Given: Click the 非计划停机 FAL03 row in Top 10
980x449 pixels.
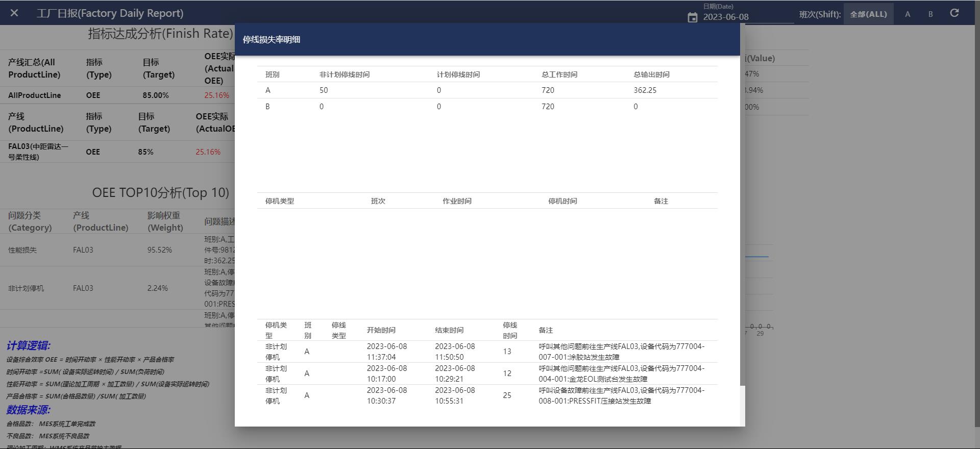Looking at the screenshot, I should point(117,288).
